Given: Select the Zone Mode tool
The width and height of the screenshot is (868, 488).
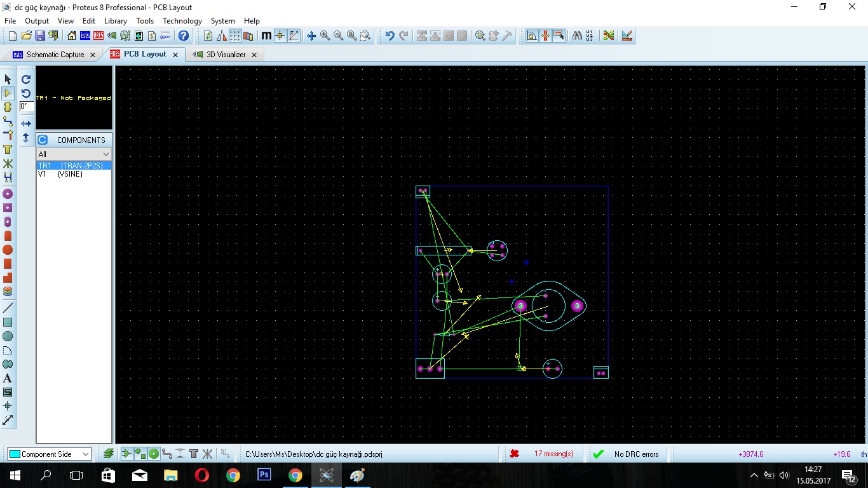Looking at the screenshot, I should pyautogui.click(x=8, y=149).
